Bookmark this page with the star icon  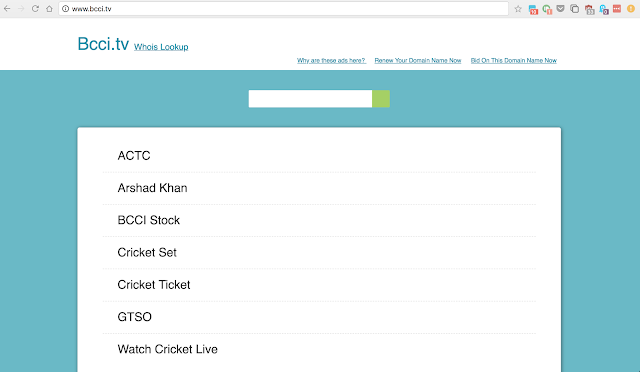518,9
